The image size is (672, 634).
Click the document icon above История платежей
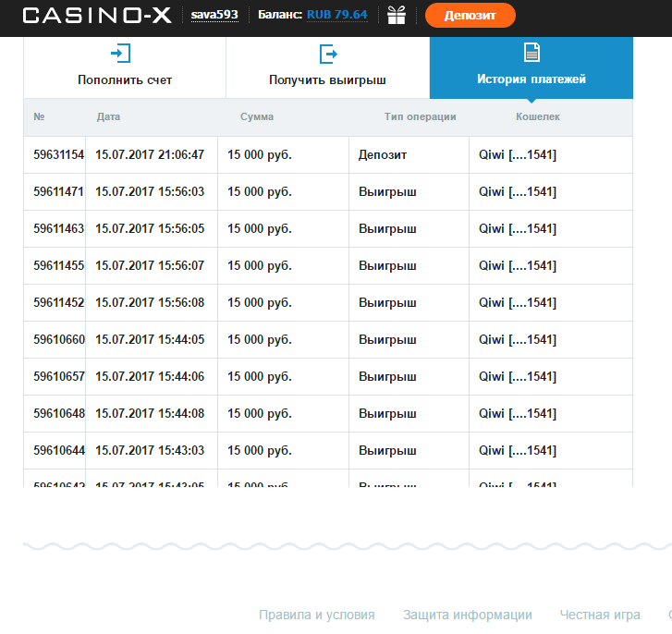pos(531,53)
